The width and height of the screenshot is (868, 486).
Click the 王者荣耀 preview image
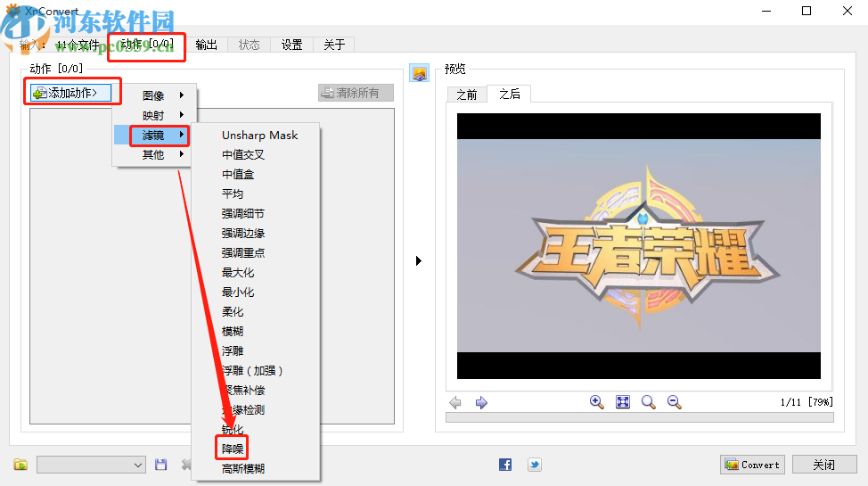639,246
